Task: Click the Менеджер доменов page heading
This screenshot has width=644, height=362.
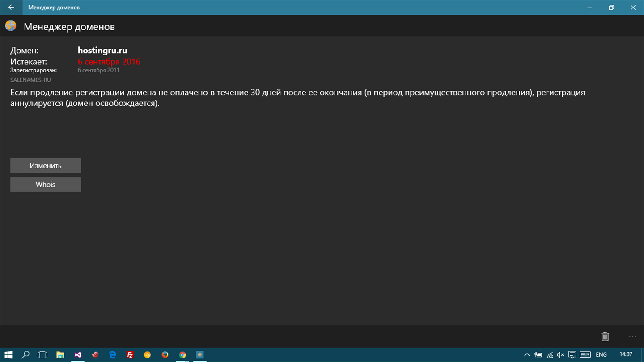Action: point(69,27)
